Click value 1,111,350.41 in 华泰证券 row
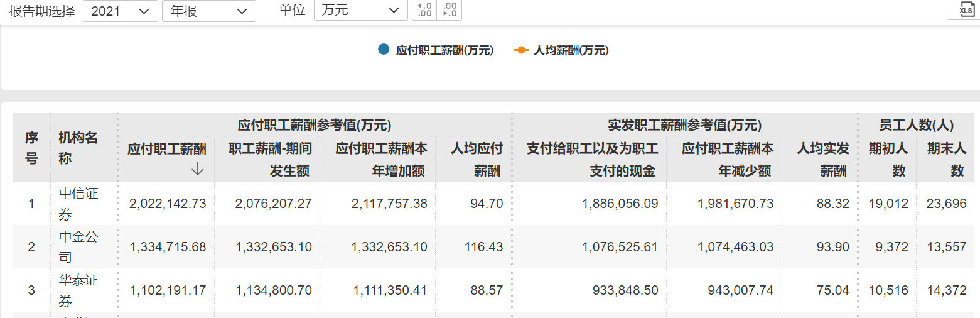 [x=389, y=290]
